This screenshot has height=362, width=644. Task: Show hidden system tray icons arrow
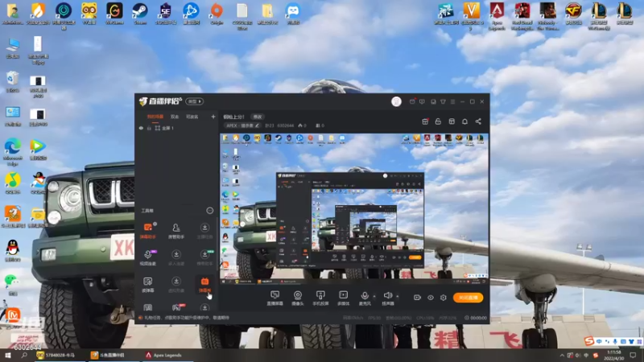(562, 355)
